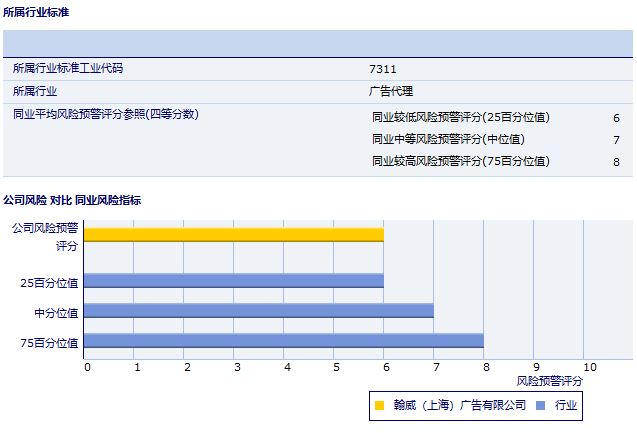Click the 公司风险 对比 同业风险指标 heading
The height and width of the screenshot is (433, 637).
tap(72, 200)
